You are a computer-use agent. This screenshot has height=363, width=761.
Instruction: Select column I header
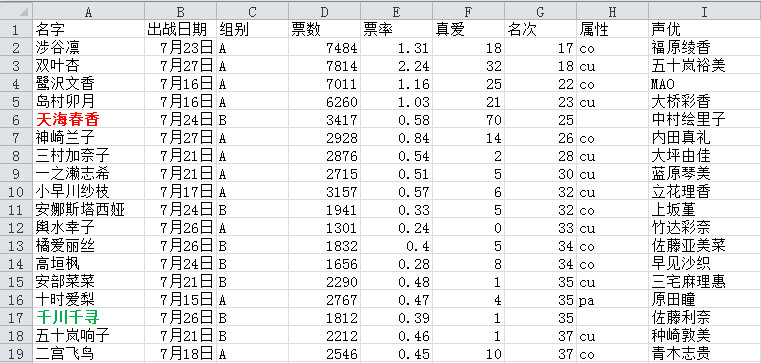click(x=705, y=10)
